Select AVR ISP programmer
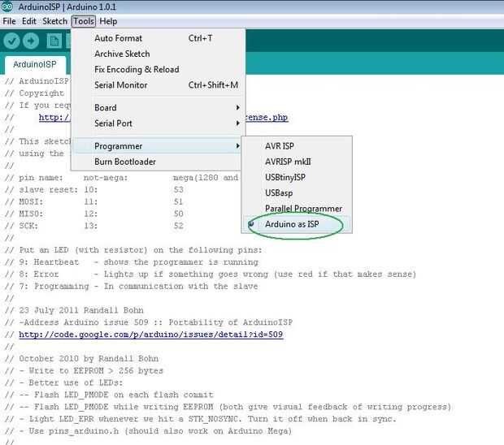 click(297, 146)
